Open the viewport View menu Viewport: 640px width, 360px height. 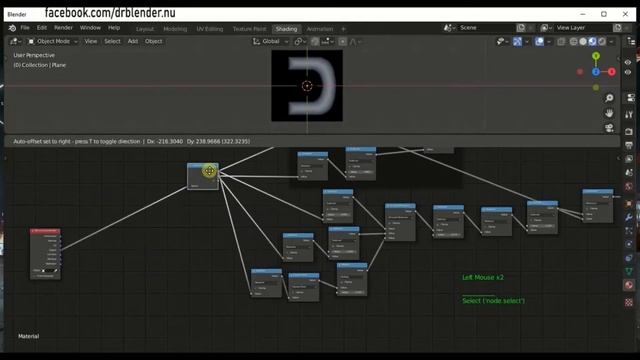point(91,41)
